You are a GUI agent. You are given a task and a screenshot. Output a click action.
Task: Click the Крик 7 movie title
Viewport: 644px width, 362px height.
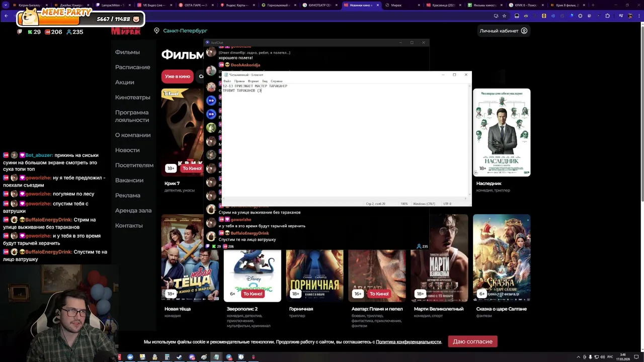172,184
